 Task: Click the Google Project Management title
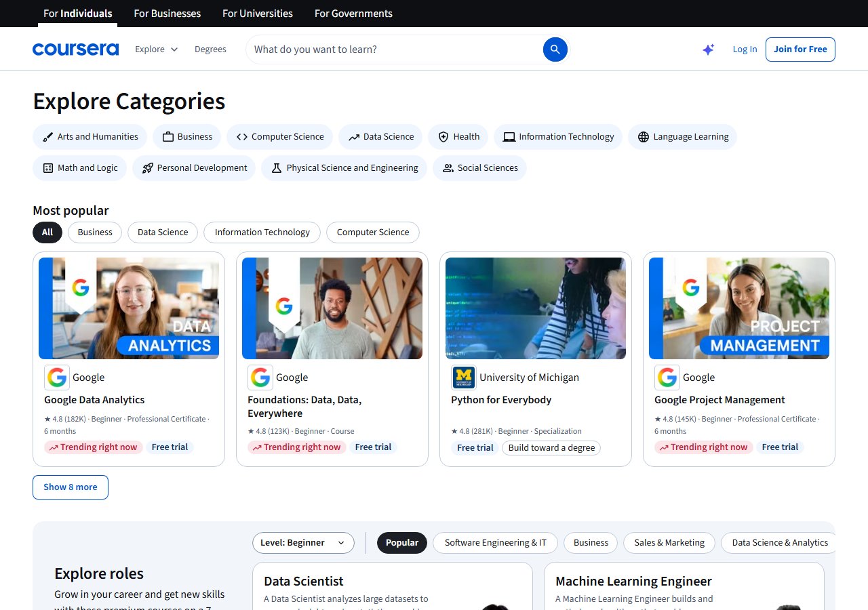pos(719,400)
